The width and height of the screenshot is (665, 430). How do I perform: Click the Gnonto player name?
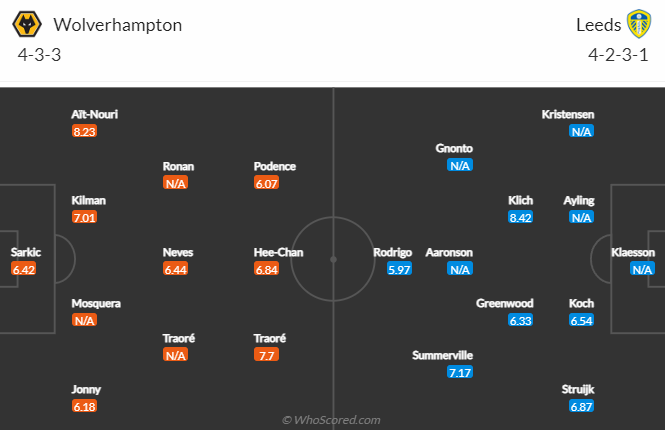click(454, 148)
